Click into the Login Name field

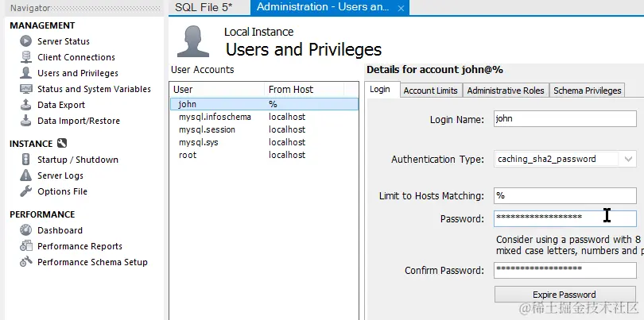click(x=564, y=119)
